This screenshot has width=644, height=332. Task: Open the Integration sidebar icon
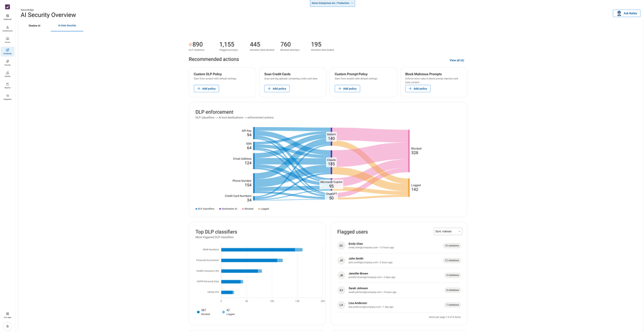click(x=8, y=97)
